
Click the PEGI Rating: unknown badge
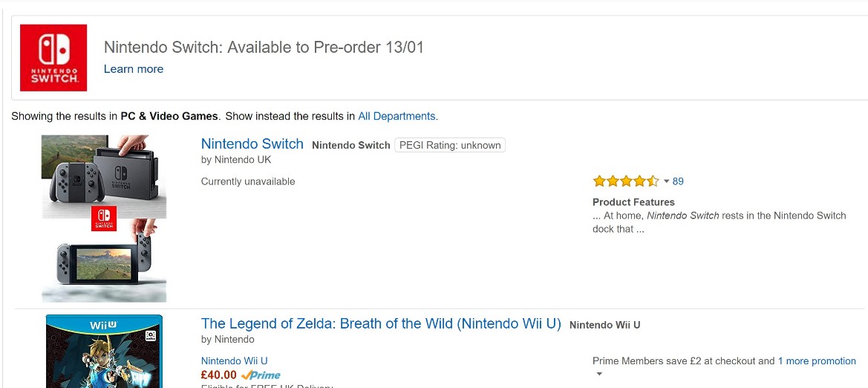(450, 145)
